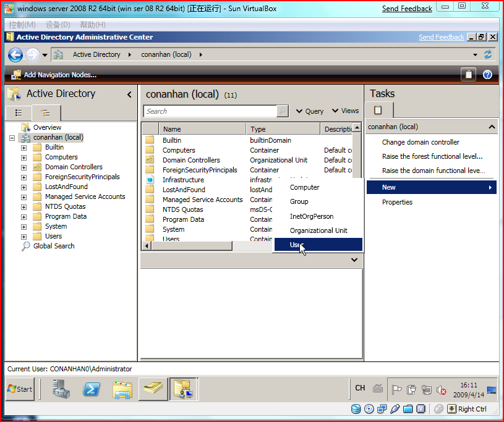Collapse the conanhan (local) tasks section
The height and width of the screenshot is (422, 504).
[x=492, y=127]
